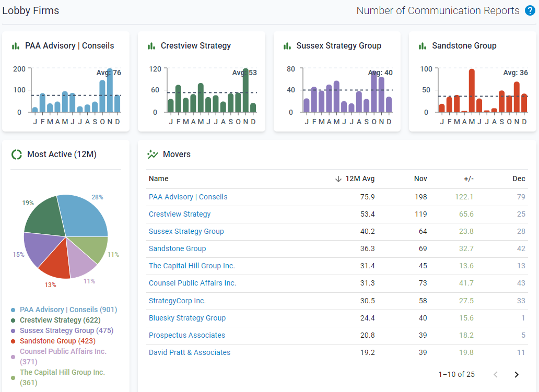Click bar chart icon beside Sandstone Group card title
Image resolution: width=539 pixels, height=392 pixels.
click(423, 46)
